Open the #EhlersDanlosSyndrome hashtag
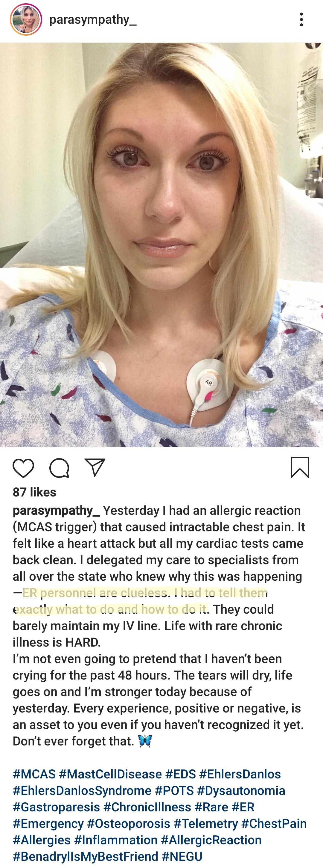This screenshot has width=323, height=868. point(82,791)
